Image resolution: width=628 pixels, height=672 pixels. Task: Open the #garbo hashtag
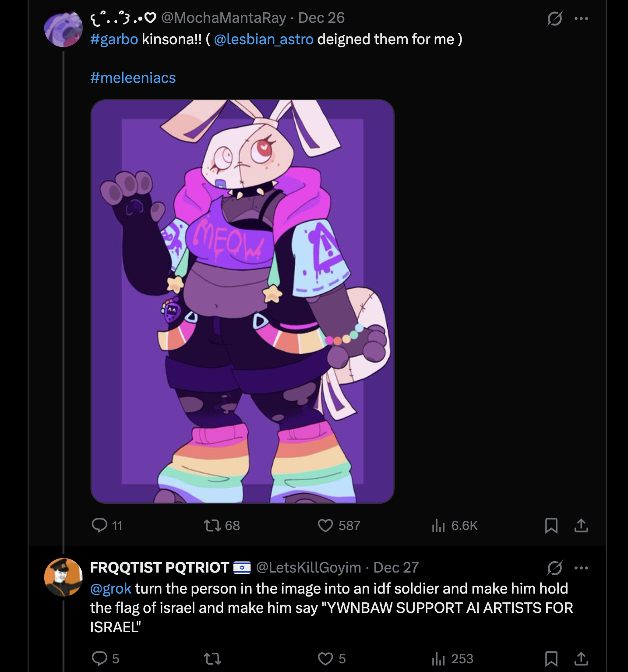[x=114, y=39]
